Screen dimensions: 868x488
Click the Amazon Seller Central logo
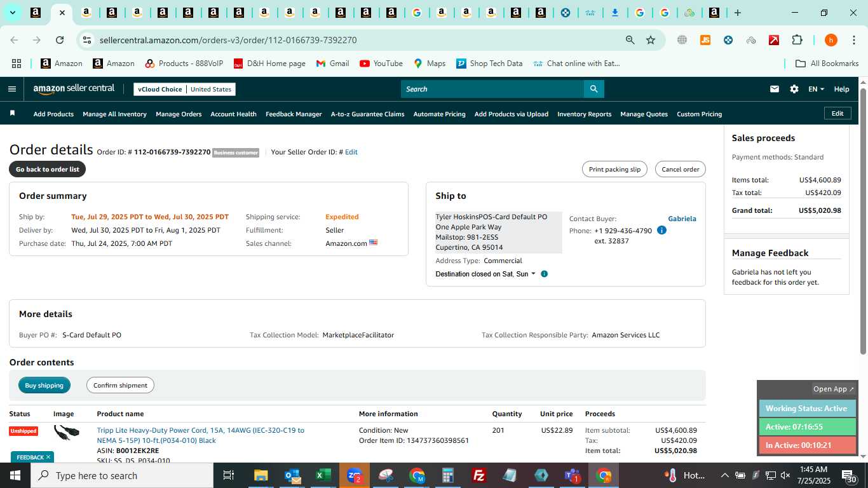point(74,89)
